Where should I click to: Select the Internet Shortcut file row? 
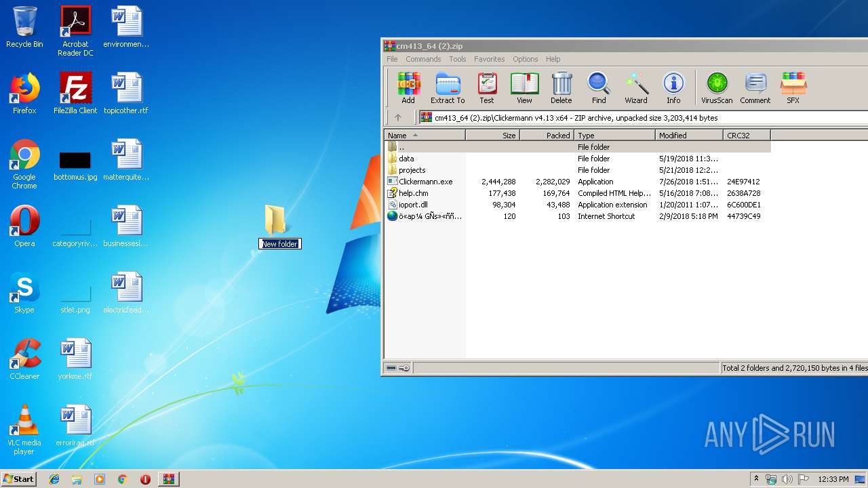[x=578, y=216]
